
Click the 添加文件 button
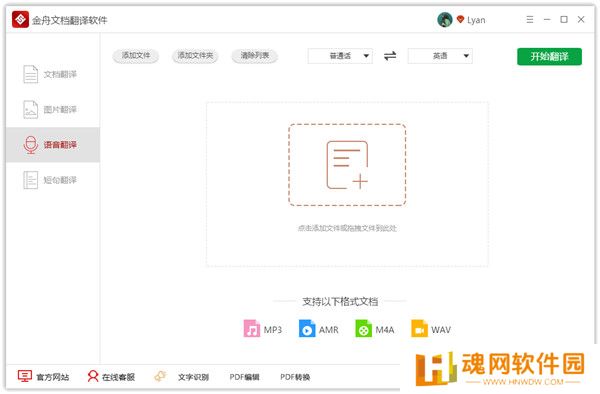(135, 56)
